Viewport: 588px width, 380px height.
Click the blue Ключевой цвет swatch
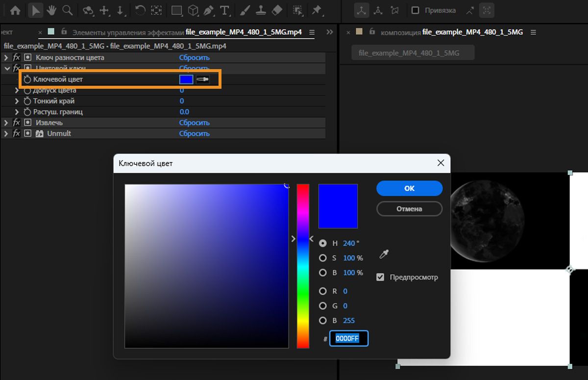[x=186, y=79]
